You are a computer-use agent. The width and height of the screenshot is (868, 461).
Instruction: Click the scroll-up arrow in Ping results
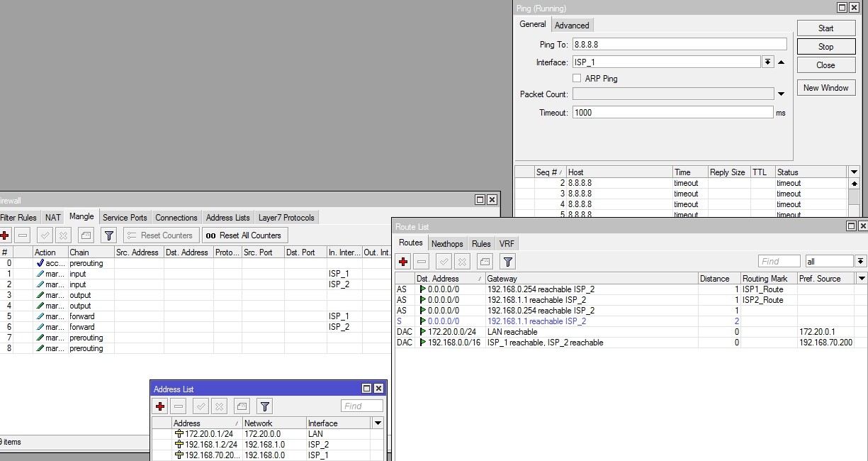pyautogui.click(x=854, y=183)
